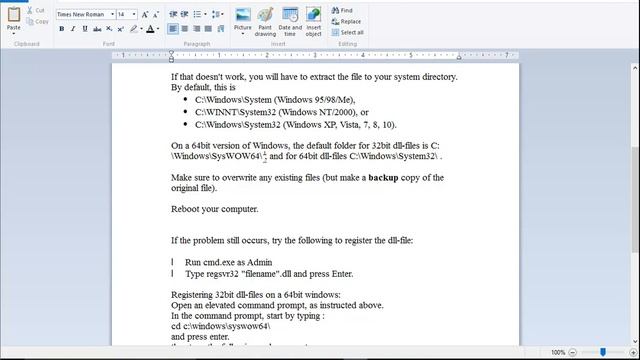Click the Replace button
The height and width of the screenshot is (360, 640).
click(x=346, y=21)
